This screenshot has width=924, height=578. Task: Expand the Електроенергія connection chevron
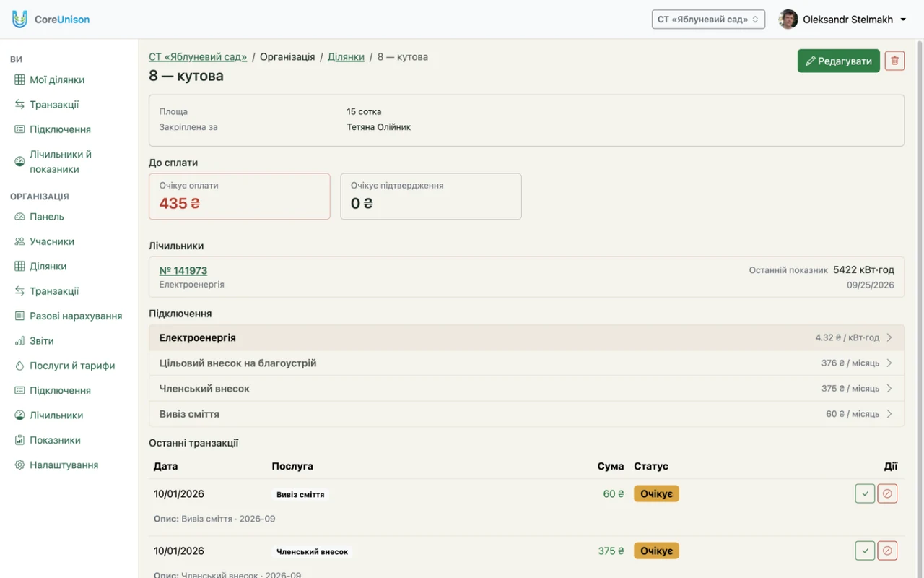(889, 337)
